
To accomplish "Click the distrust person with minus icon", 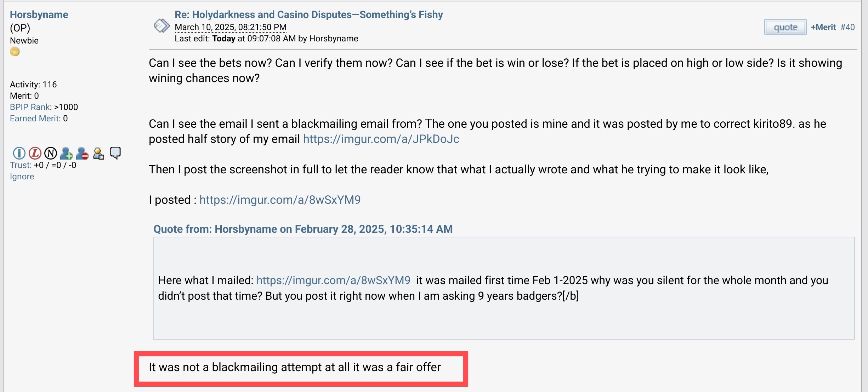I will click(x=82, y=153).
